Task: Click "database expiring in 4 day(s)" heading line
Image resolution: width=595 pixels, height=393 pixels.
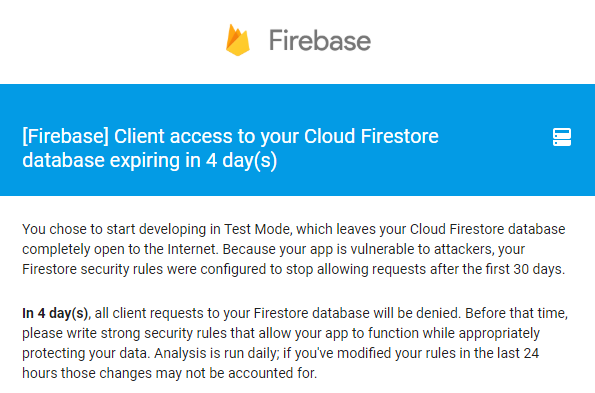Action: pos(150,160)
